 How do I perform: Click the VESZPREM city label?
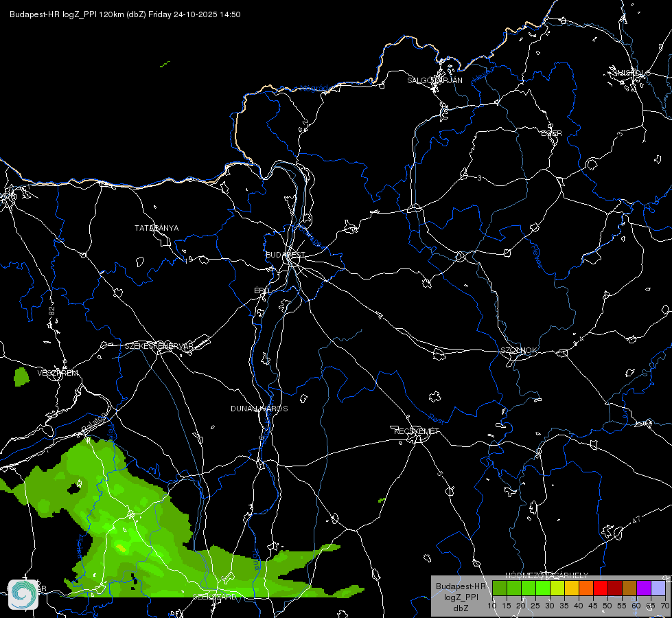click(x=58, y=373)
